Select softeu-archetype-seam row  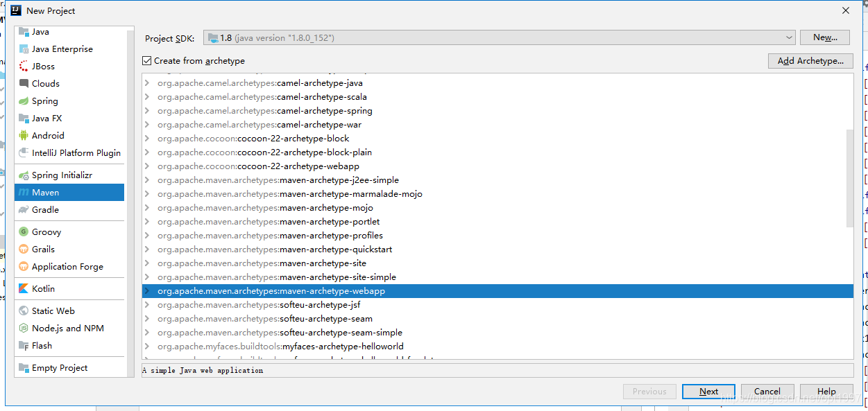pyautogui.click(x=497, y=319)
